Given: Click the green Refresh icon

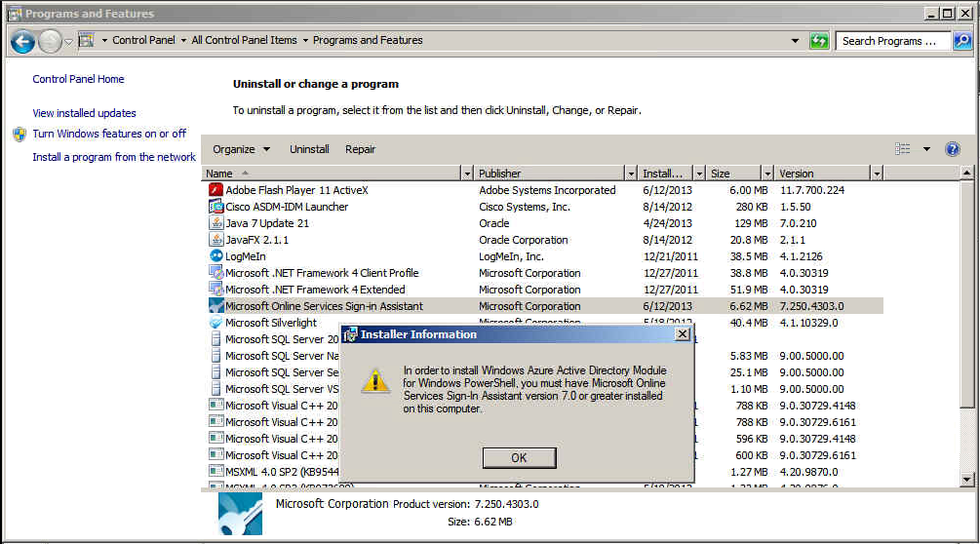Looking at the screenshot, I should [x=819, y=41].
